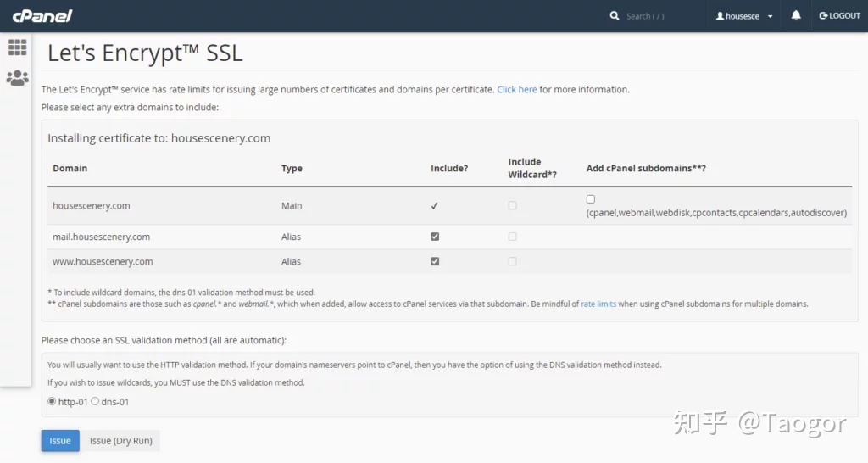Image resolution: width=868 pixels, height=463 pixels.
Task: Click the cpanel,webmail,webdisk subdomain list text
Action: point(716,213)
